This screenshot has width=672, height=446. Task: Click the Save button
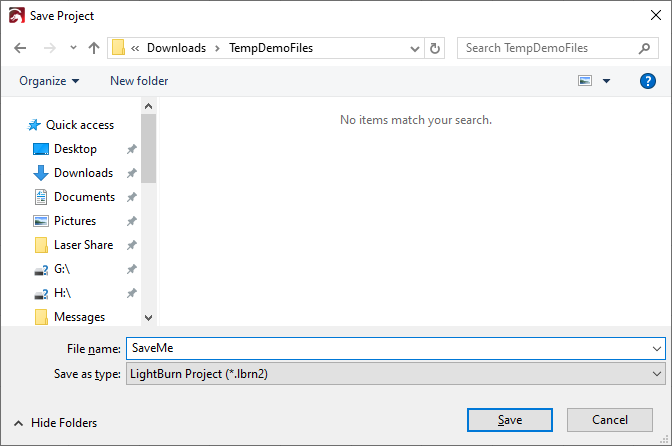[x=510, y=420]
